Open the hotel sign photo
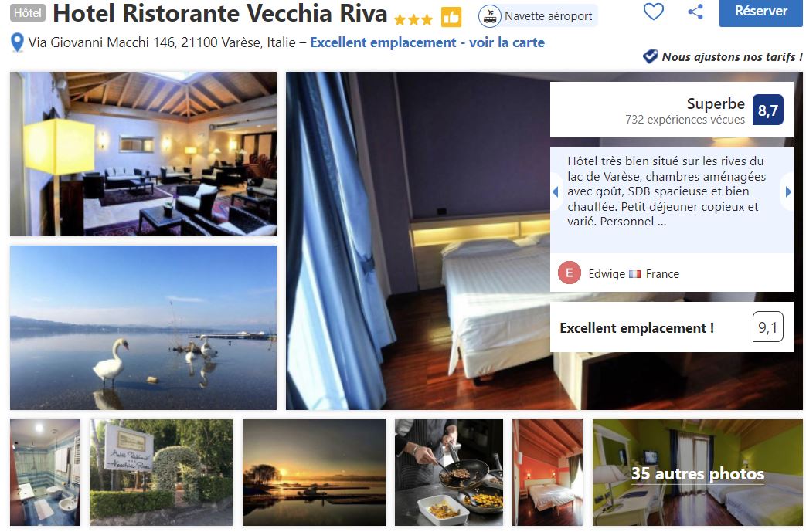Image resolution: width=806 pixels, height=532 pixels. click(x=161, y=473)
